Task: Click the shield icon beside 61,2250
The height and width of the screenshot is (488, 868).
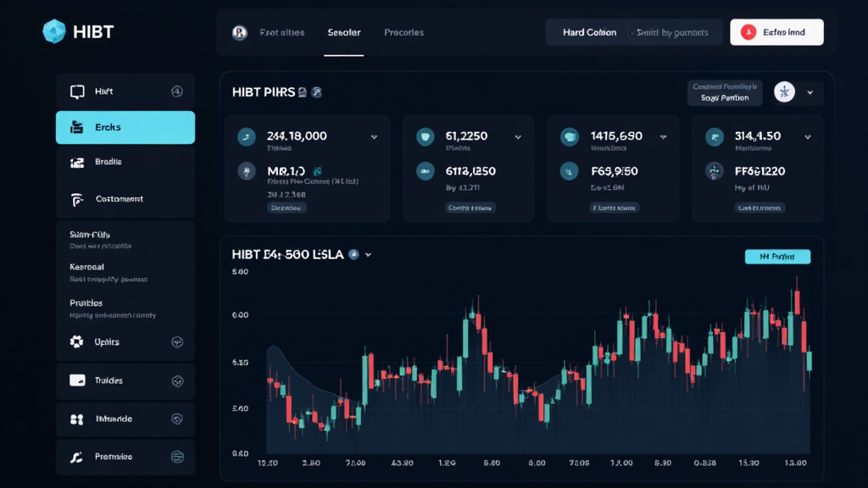Action: point(425,136)
